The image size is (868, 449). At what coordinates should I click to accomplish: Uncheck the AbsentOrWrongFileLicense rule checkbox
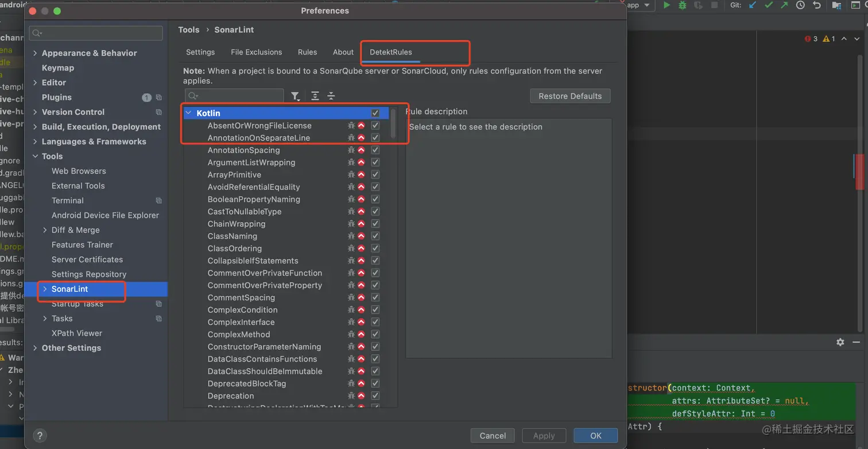point(375,125)
